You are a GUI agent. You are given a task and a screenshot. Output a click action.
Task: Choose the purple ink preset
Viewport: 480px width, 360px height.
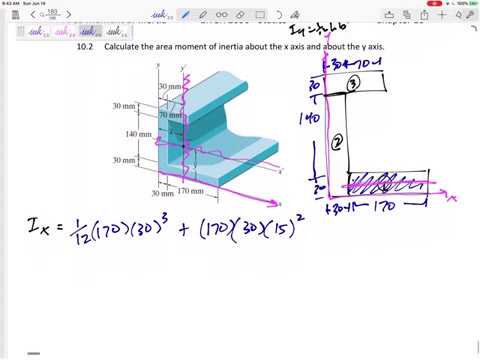click(x=39, y=32)
